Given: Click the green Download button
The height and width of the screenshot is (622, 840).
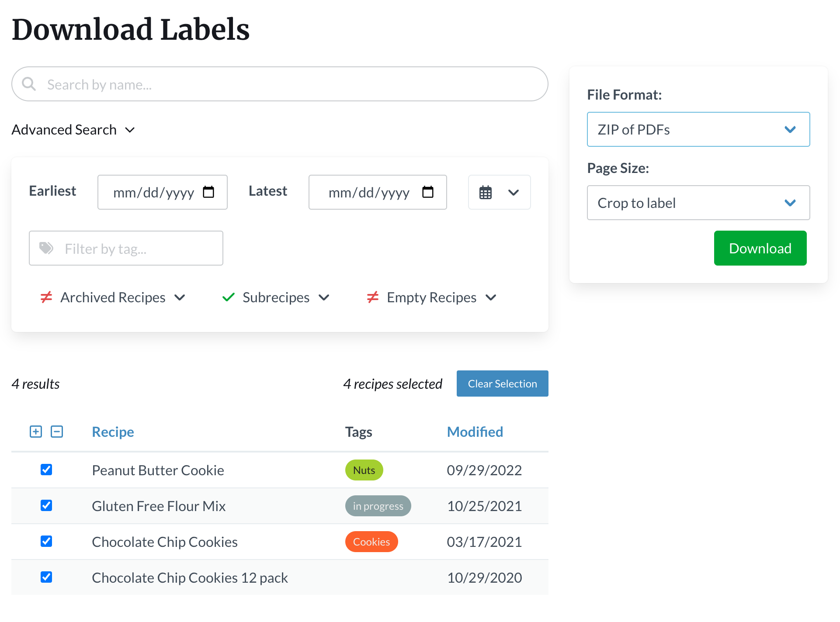Looking at the screenshot, I should (x=760, y=248).
